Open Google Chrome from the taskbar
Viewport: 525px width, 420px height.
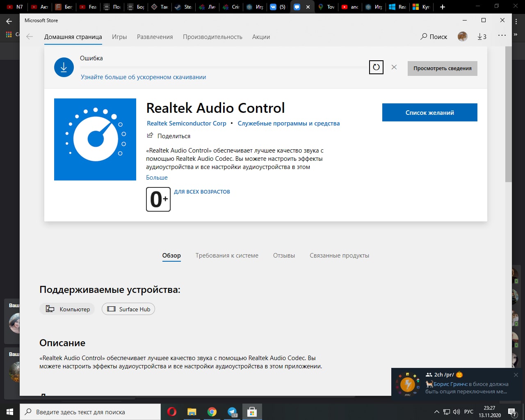(212, 412)
